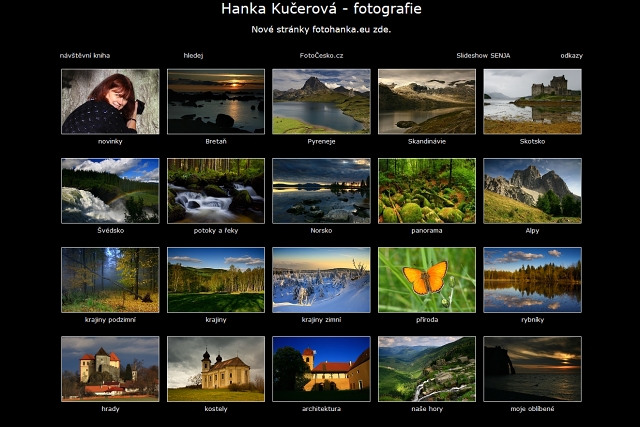Open the Bretaň sunset thumbnail
This screenshot has width=640, height=427.
tap(216, 101)
